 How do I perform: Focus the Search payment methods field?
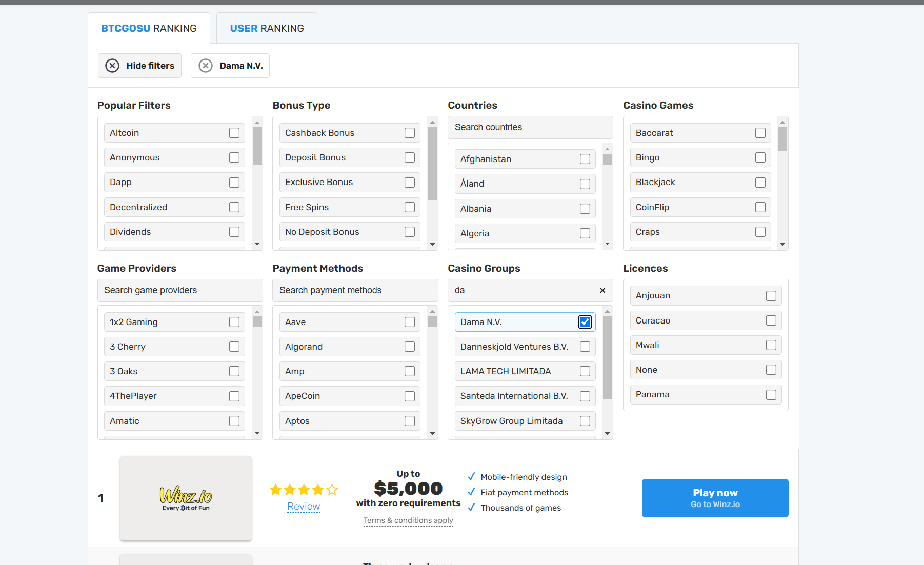[355, 290]
